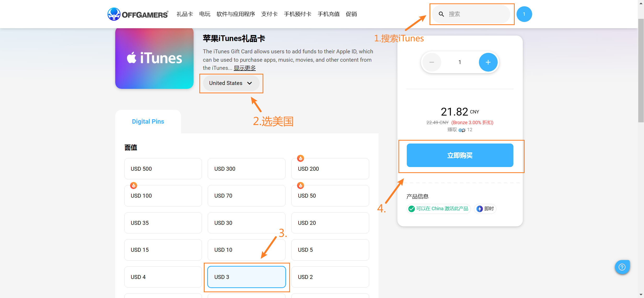Select the USD 100 denomination
This screenshot has width=644, height=298.
[x=163, y=196]
